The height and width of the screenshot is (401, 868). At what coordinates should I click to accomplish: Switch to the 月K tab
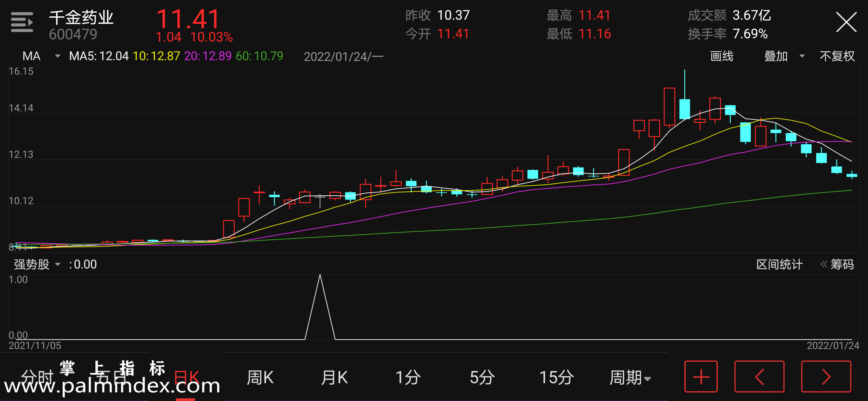click(x=334, y=378)
